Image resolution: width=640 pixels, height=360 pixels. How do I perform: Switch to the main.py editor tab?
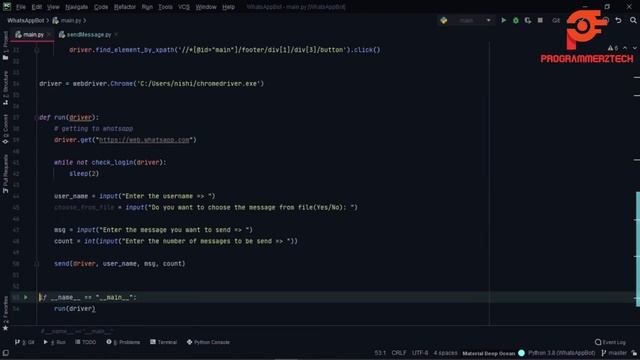(x=33, y=35)
